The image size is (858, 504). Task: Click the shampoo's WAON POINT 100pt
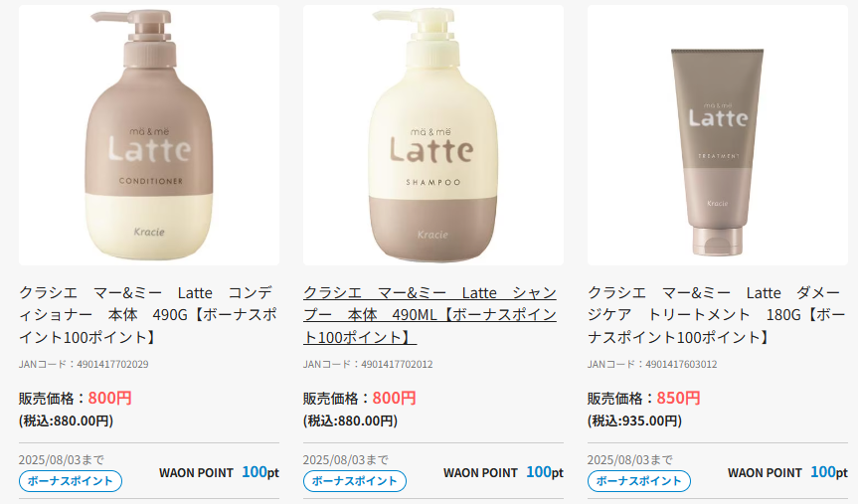(x=503, y=472)
